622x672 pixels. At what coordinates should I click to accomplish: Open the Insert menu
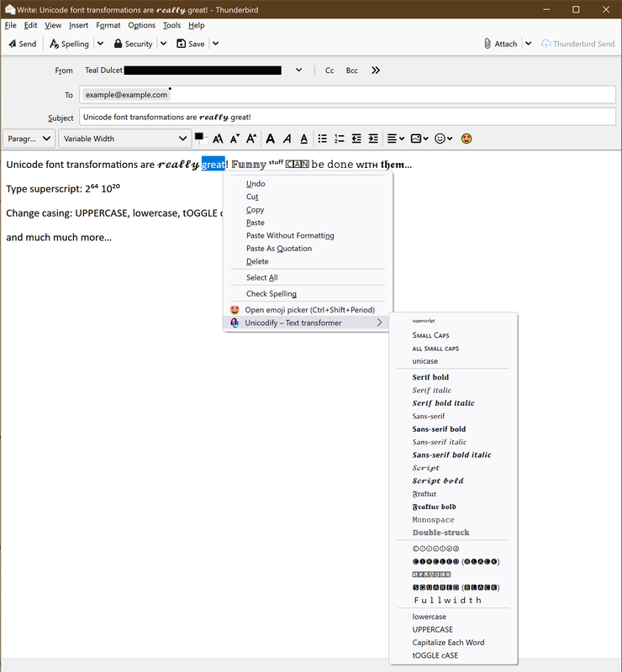(78, 25)
